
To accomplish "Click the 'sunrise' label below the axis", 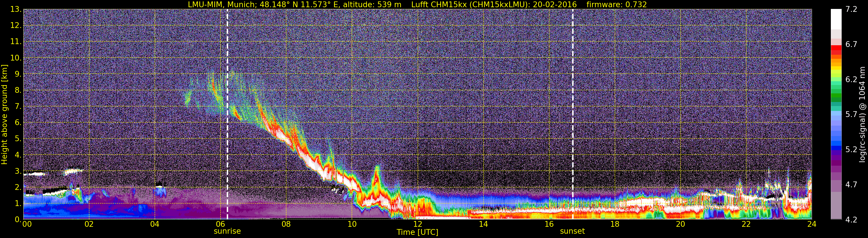I will tap(227, 231).
